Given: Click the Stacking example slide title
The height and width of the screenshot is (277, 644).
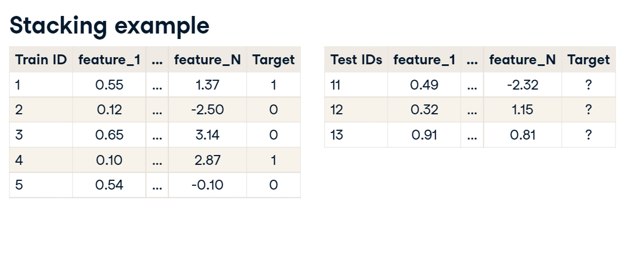Looking at the screenshot, I should point(109,26).
